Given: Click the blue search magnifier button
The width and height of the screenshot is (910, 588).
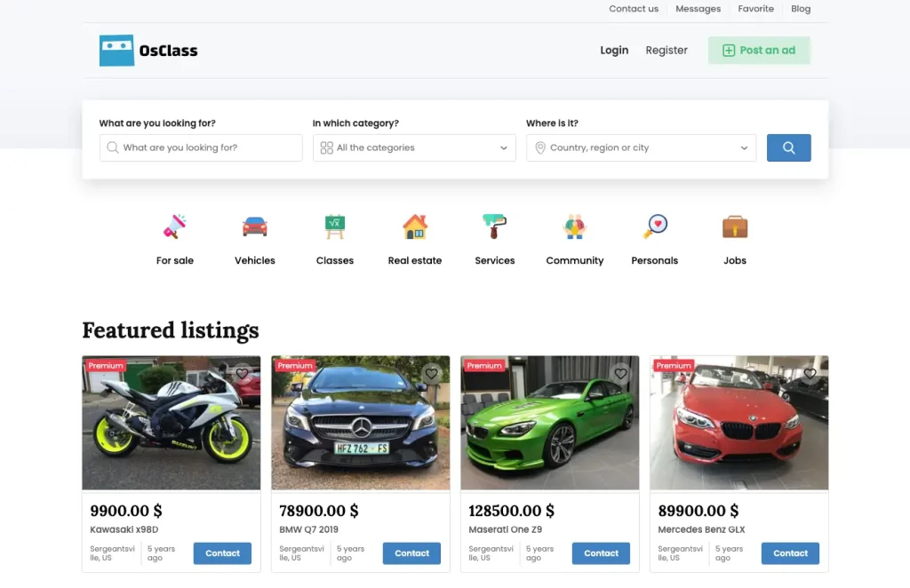Looking at the screenshot, I should [x=789, y=147].
